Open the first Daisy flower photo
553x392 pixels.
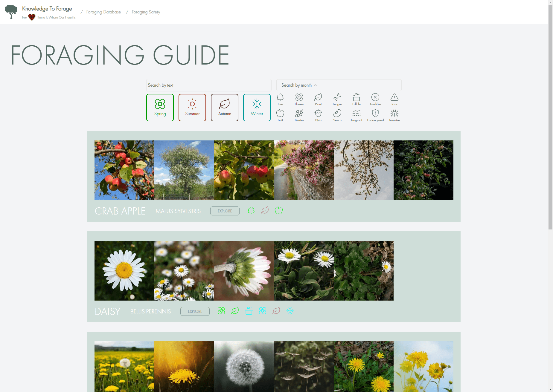pyautogui.click(x=124, y=271)
